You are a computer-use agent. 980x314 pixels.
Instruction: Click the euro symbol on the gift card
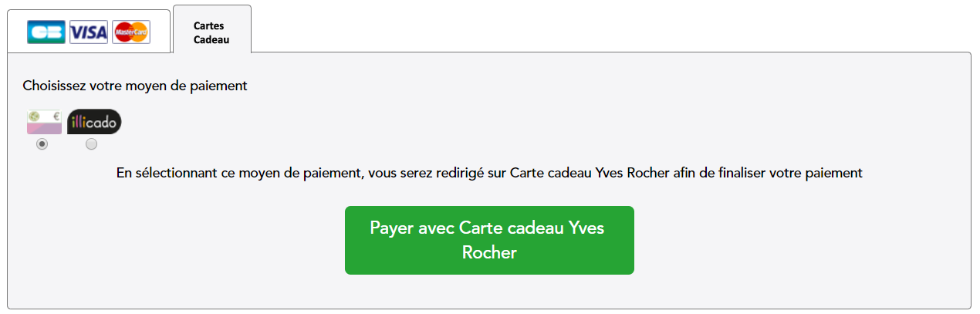pos(56,115)
